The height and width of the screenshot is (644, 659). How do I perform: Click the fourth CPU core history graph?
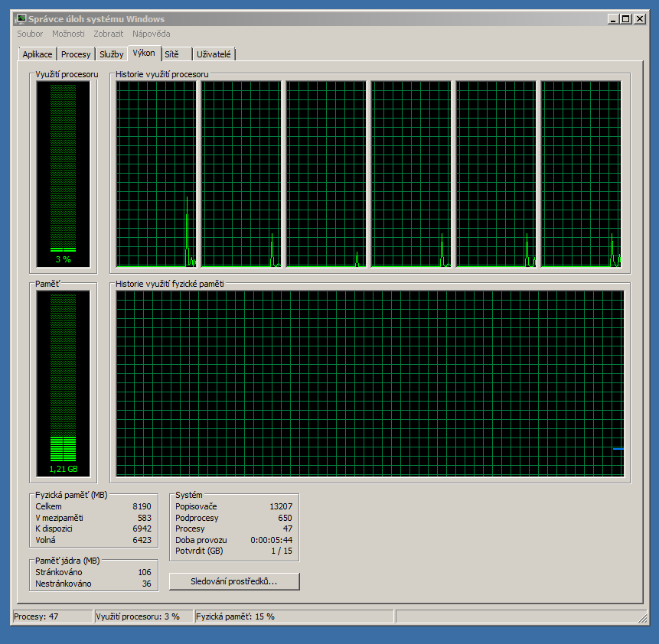[x=410, y=174]
